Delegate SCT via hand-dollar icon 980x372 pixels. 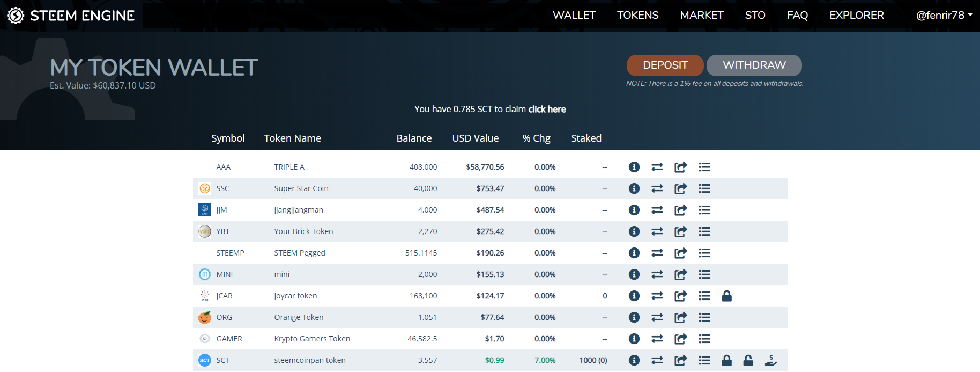pos(771,360)
